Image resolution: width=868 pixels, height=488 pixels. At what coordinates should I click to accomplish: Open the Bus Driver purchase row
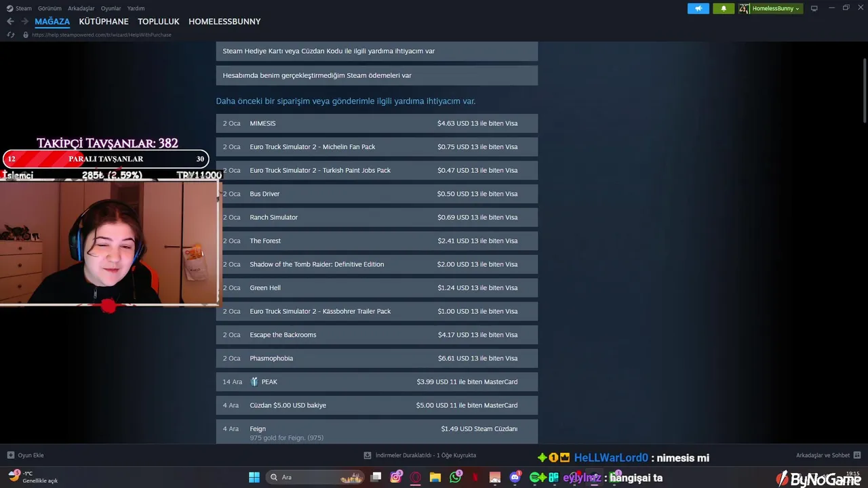(x=377, y=194)
